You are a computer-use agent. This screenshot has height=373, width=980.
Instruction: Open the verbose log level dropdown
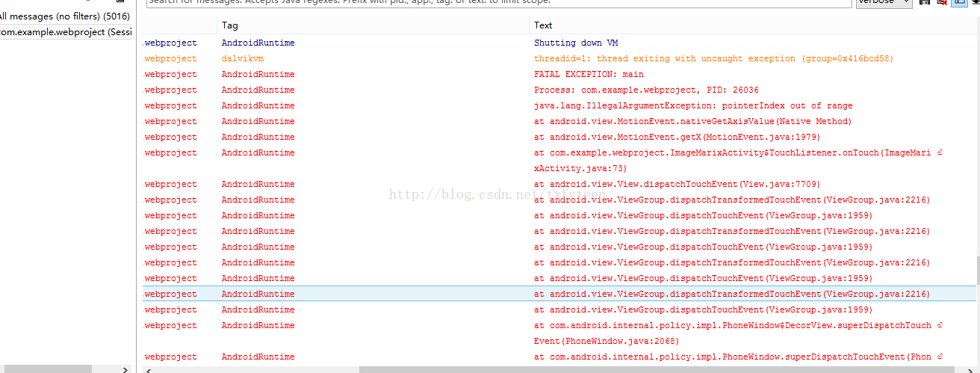pyautogui.click(x=884, y=3)
